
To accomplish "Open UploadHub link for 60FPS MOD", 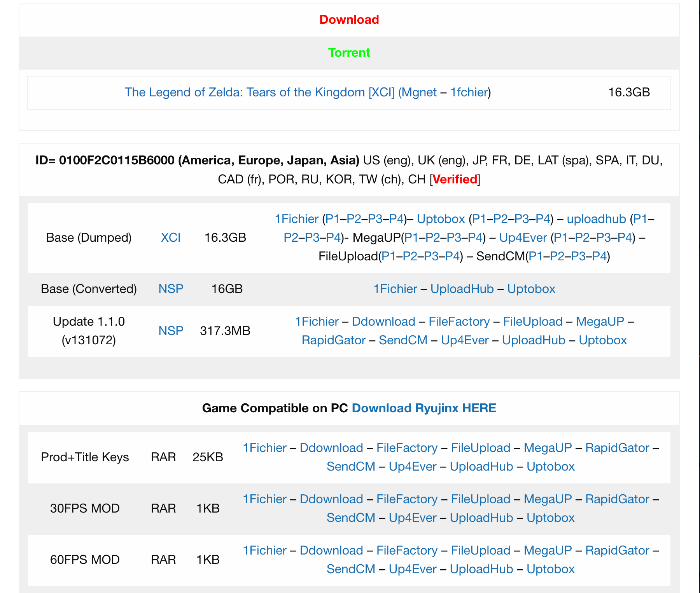I will coord(481,569).
